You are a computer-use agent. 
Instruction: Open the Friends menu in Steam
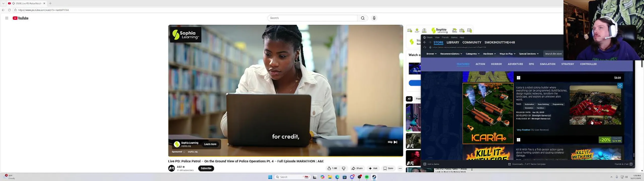445,37
